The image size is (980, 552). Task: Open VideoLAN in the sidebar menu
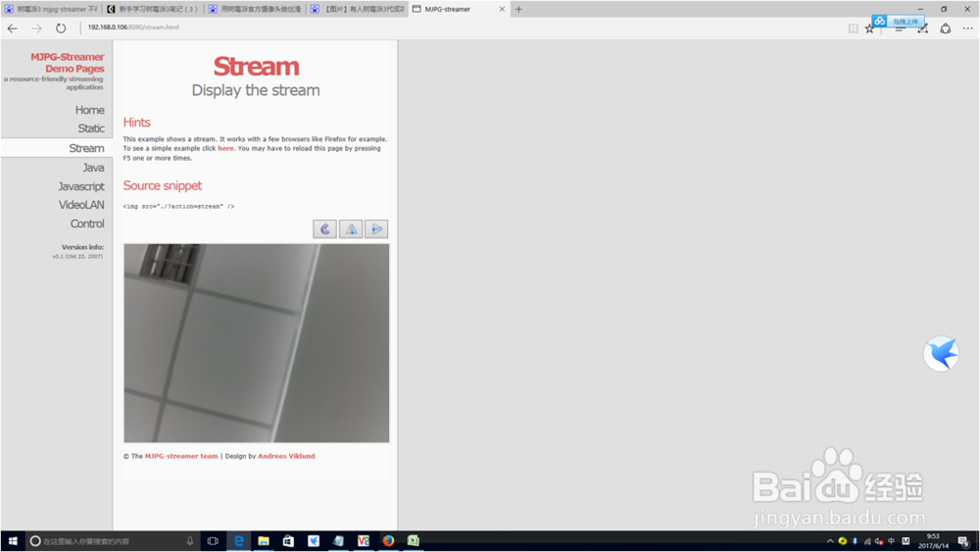tap(81, 204)
